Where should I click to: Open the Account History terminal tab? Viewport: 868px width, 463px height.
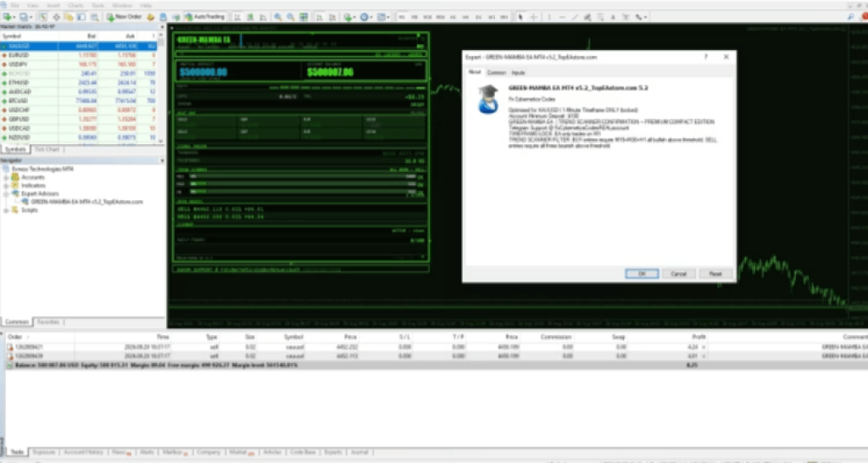click(x=83, y=453)
